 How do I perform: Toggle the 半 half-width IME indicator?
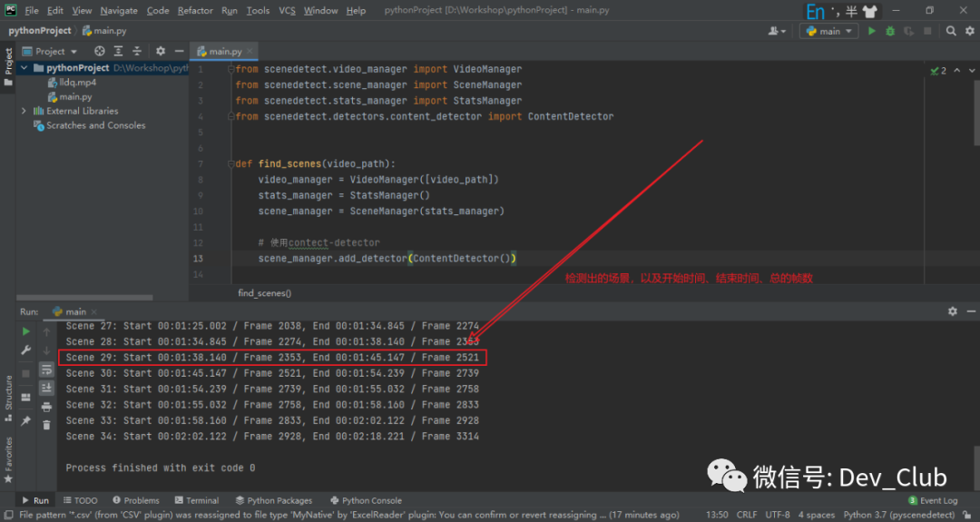click(851, 11)
